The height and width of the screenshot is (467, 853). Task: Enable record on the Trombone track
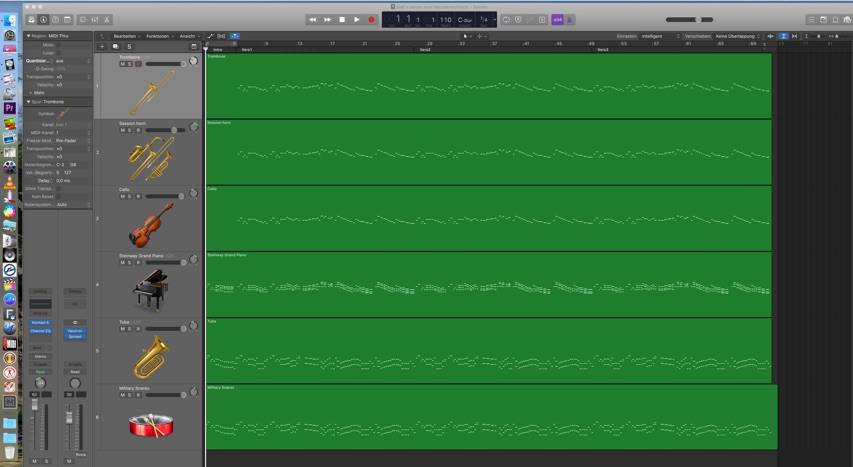(x=138, y=64)
